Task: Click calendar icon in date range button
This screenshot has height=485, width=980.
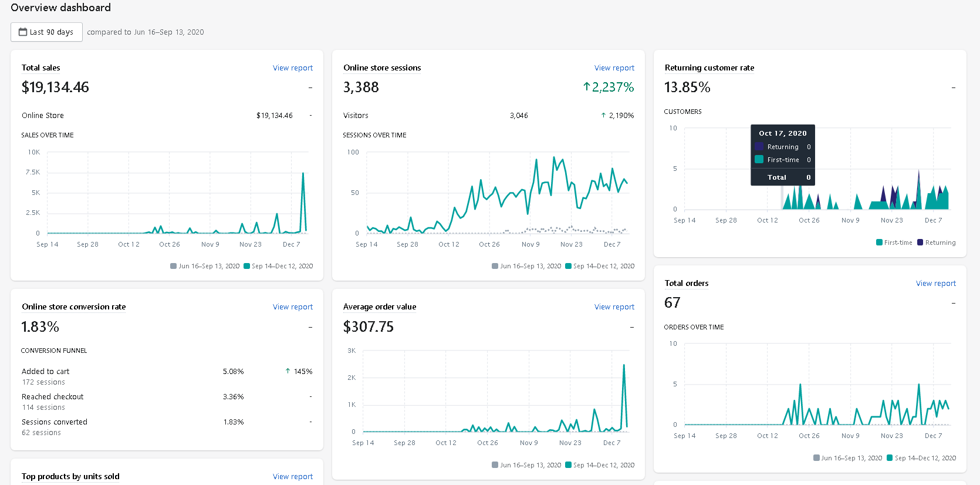Action: [23, 32]
